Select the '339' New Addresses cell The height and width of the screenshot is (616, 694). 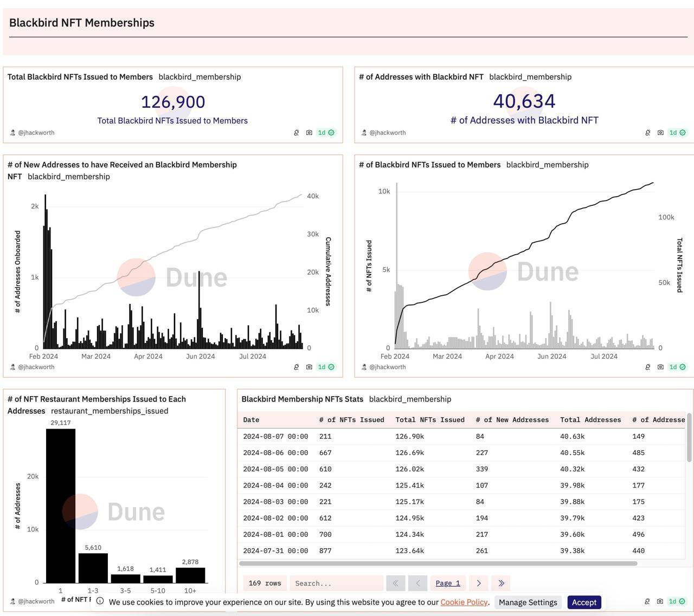tap(482, 469)
